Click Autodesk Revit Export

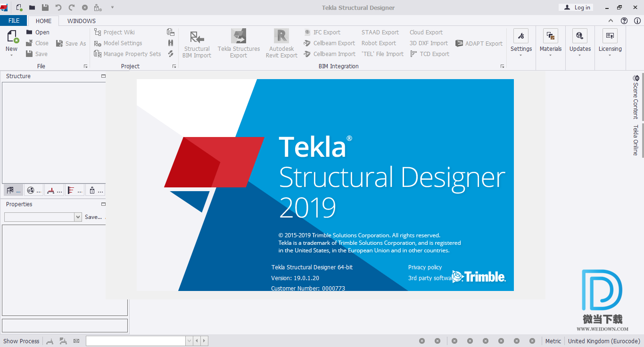coord(281,44)
